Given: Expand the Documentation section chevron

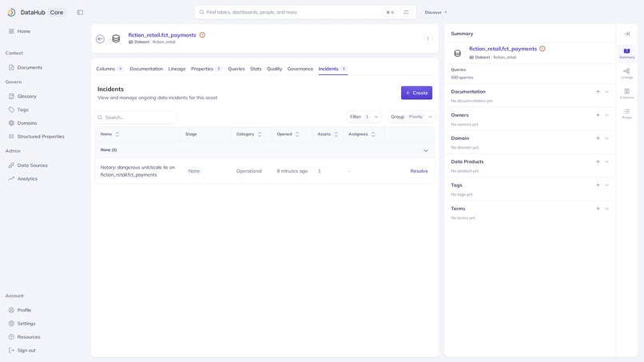Looking at the screenshot, I should pyautogui.click(x=606, y=92).
